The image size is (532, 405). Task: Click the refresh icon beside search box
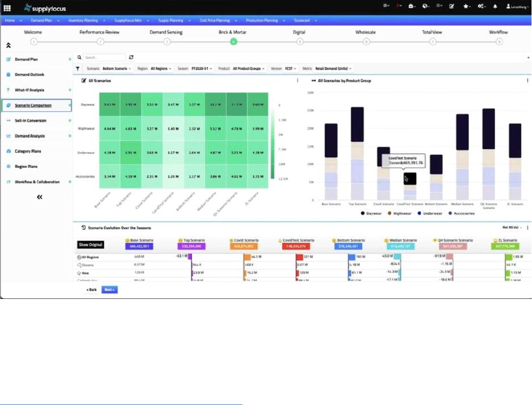pos(131,57)
